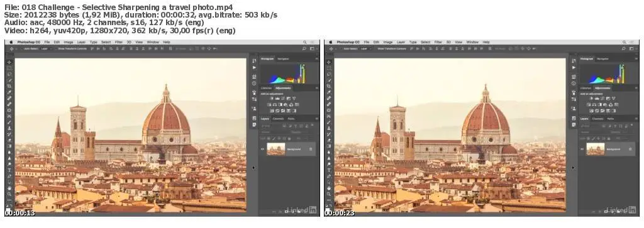Hide the Background layer in the 00:00:23 frame

582,149
